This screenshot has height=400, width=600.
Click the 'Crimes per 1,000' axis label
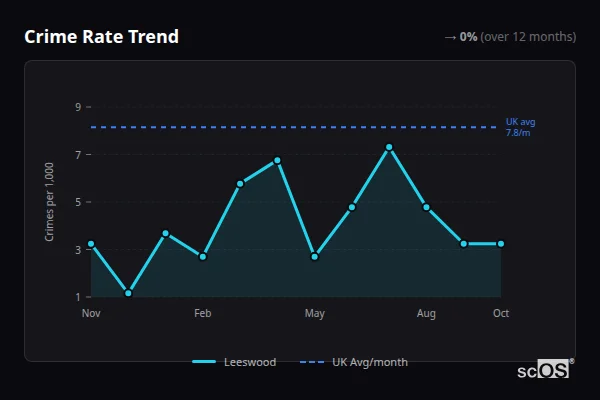pyautogui.click(x=49, y=202)
